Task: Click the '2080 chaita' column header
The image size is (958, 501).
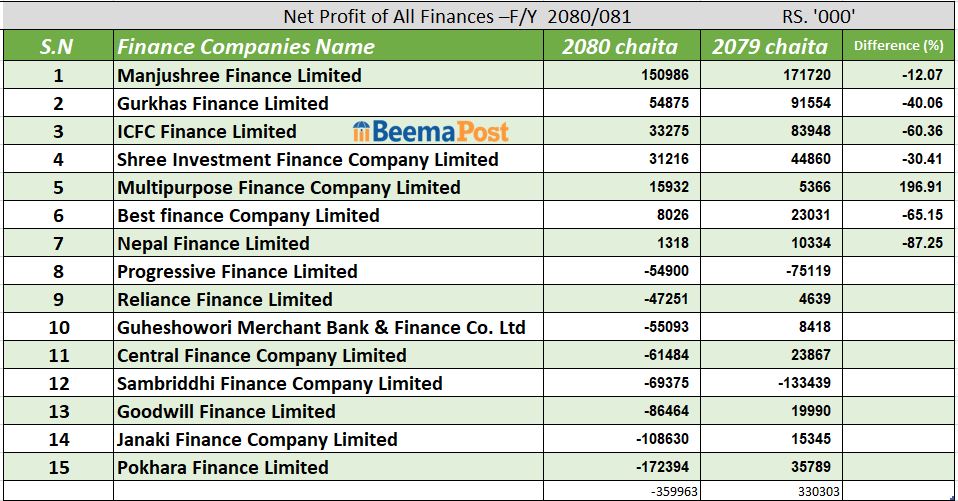Action: click(x=619, y=47)
